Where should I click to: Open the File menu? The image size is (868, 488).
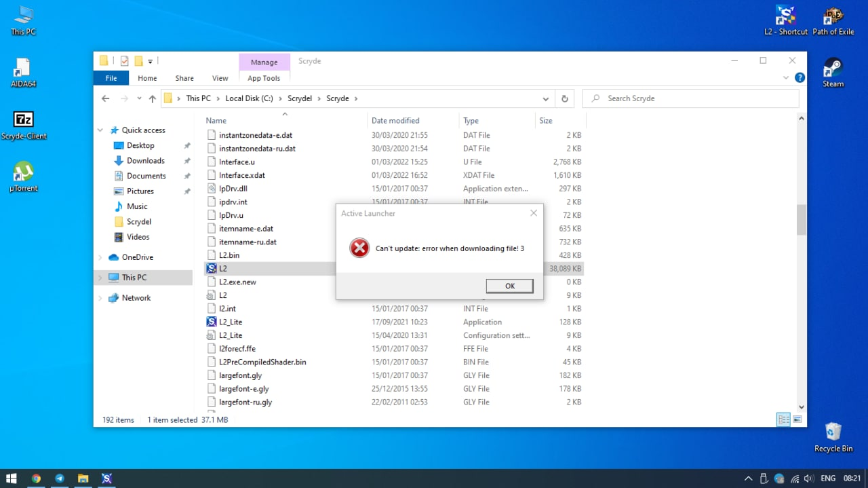click(x=111, y=78)
